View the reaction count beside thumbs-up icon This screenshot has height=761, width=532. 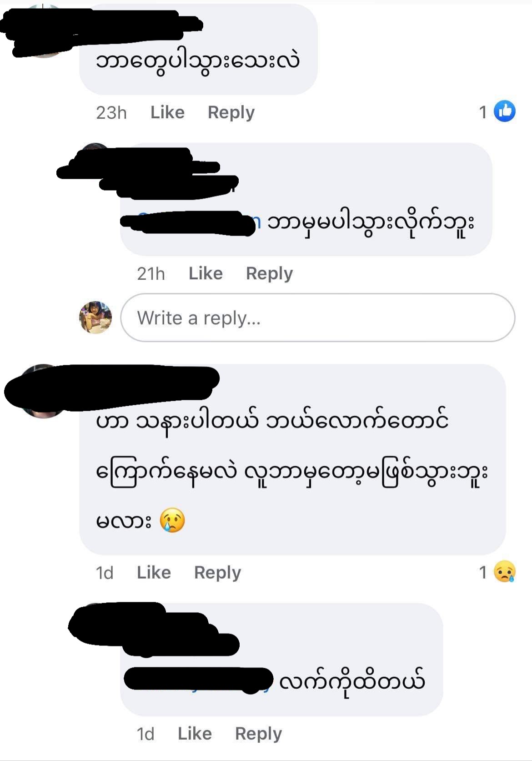(x=483, y=112)
